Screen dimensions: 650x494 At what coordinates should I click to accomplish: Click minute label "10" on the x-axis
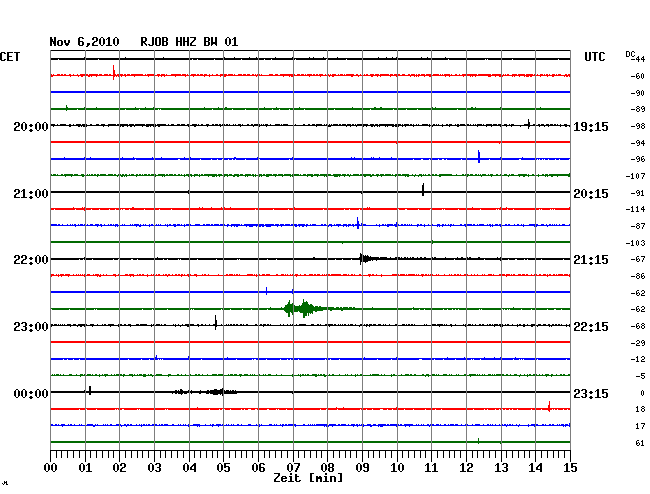(x=397, y=468)
